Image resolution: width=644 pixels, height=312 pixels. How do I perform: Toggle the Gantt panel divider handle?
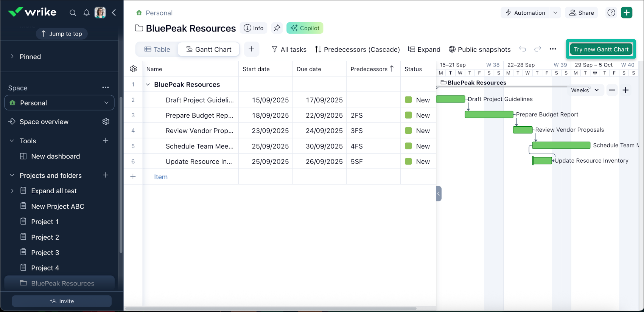coord(439,194)
